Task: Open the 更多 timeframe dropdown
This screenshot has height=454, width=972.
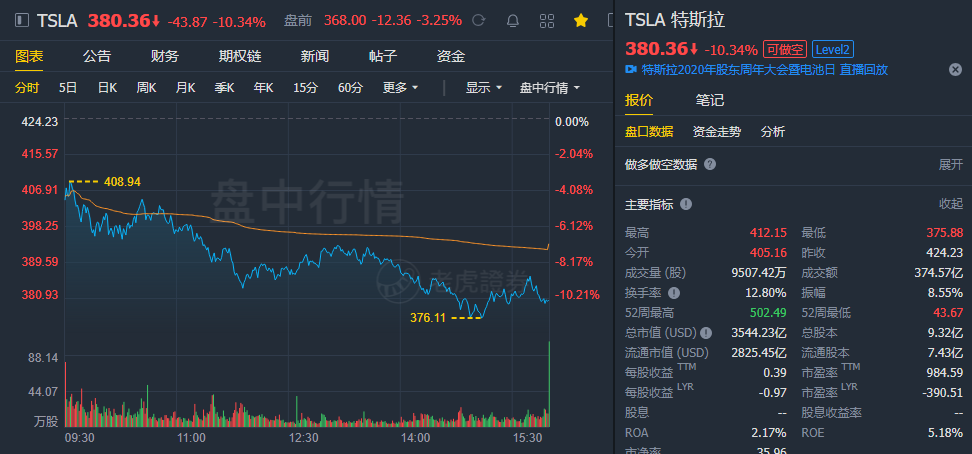Action: pyautogui.click(x=400, y=88)
